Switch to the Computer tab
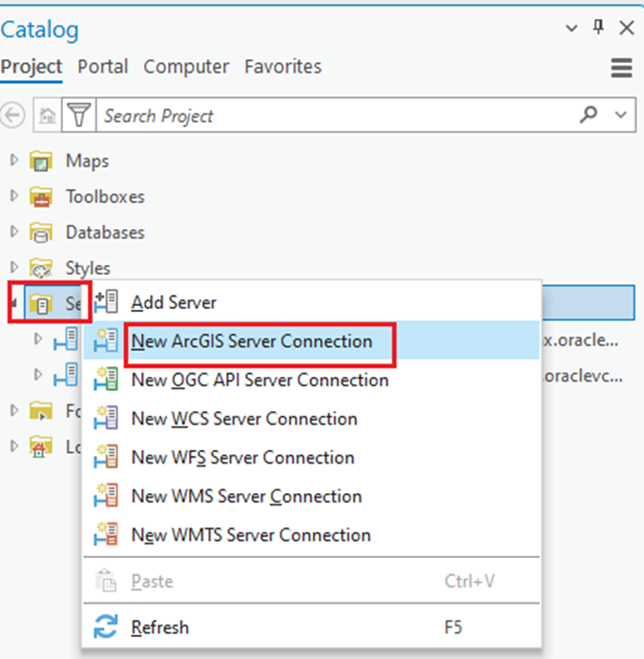644x659 pixels. (187, 67)
